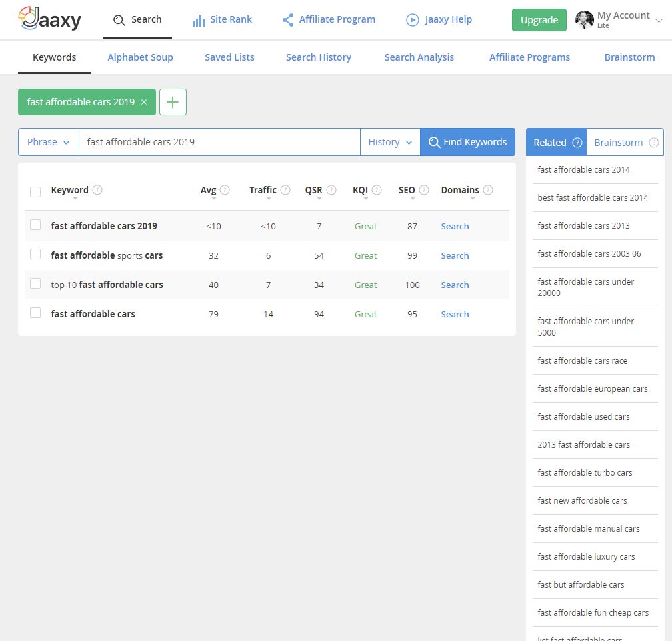Open the History dropdown

pos(390,142)
